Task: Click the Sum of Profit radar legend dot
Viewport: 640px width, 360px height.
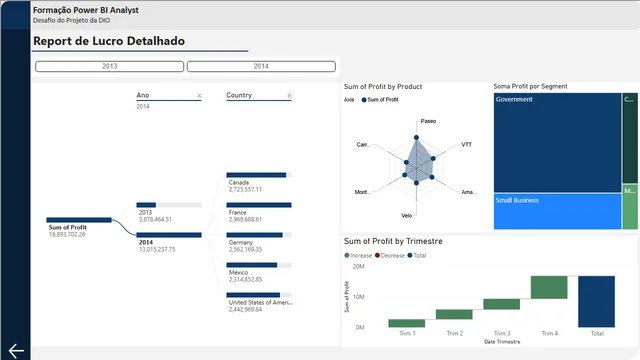Action: pyautogui.click(x=364, y=100)
